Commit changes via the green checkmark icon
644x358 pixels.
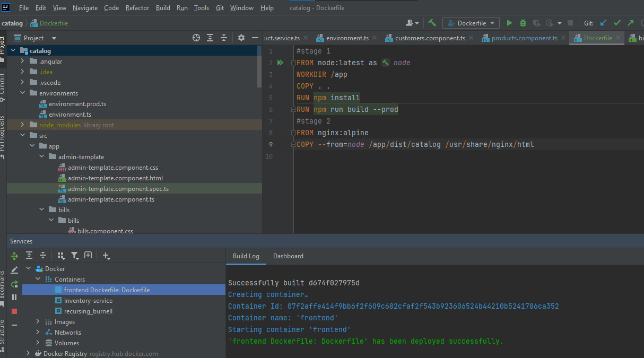click(616, 23)
